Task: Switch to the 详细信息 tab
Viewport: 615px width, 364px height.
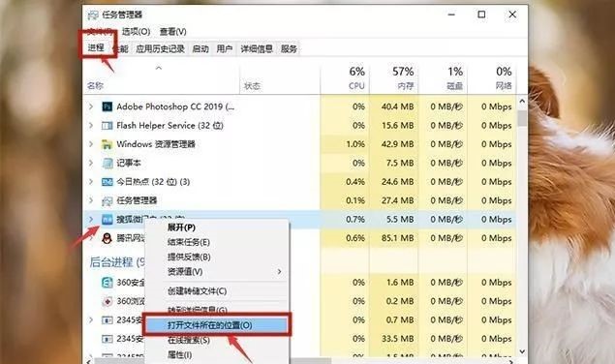Action: 257,49
